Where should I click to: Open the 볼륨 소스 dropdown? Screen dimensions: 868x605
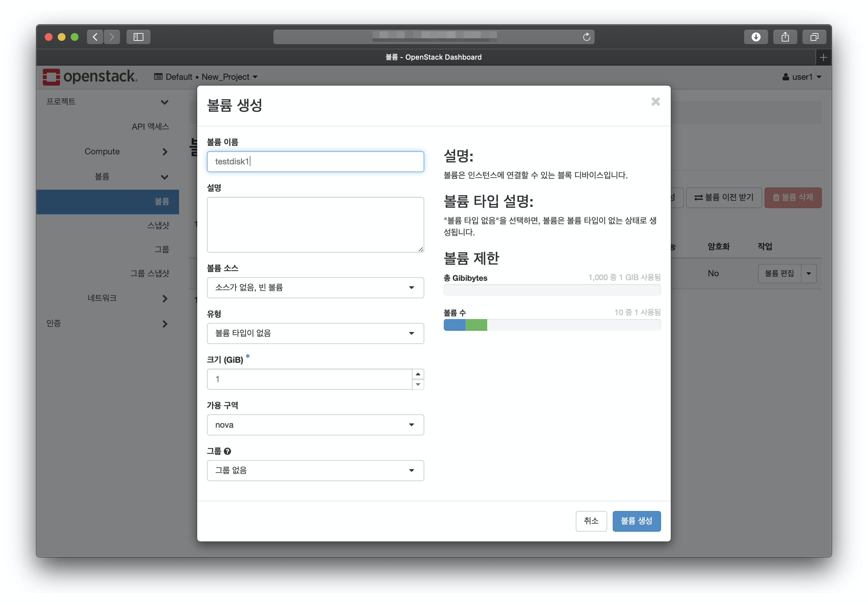pyautogui.click(x=315, y=288)
